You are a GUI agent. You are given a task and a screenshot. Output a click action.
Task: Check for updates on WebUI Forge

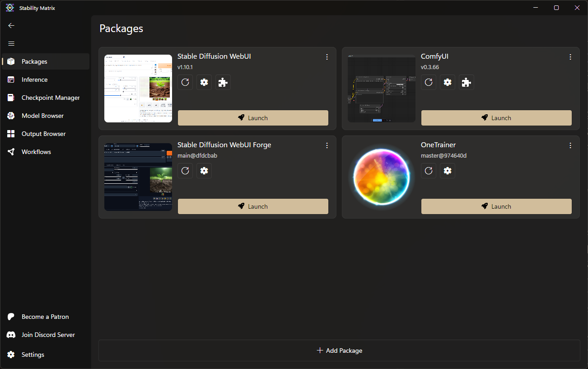pos(185,171)
